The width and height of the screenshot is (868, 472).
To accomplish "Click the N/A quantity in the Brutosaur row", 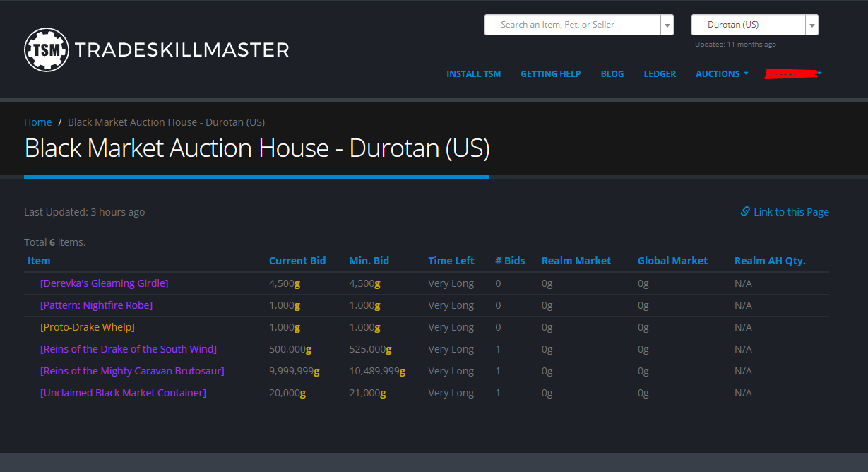I will pos(743,371).
